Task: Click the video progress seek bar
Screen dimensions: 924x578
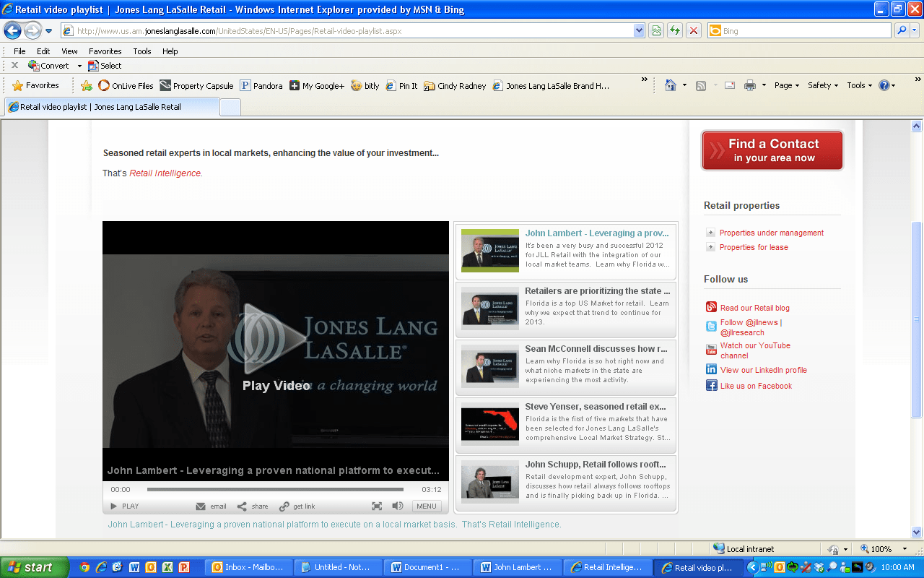Action: click(x=275, y=490)
